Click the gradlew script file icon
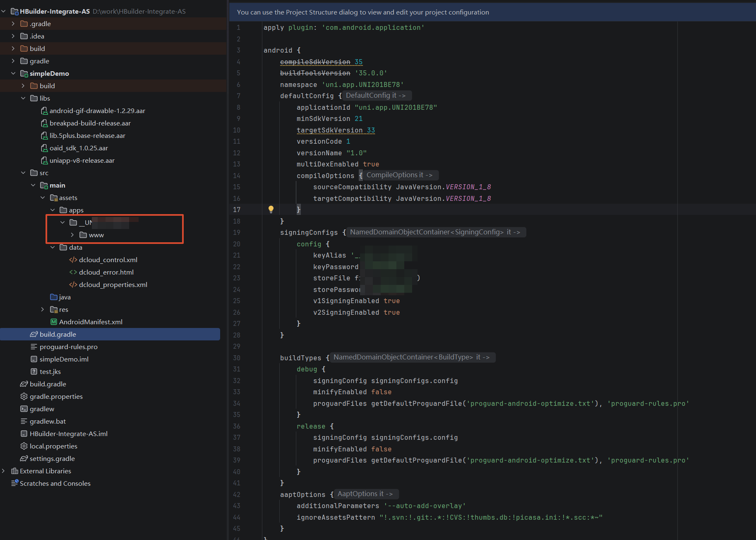 pos(24,409)
